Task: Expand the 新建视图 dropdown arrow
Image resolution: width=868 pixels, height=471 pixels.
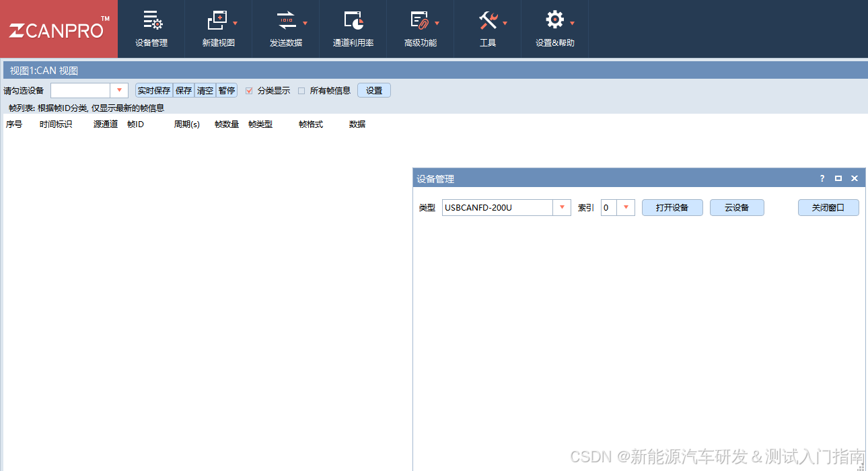Action: click(x=236, y=24)
